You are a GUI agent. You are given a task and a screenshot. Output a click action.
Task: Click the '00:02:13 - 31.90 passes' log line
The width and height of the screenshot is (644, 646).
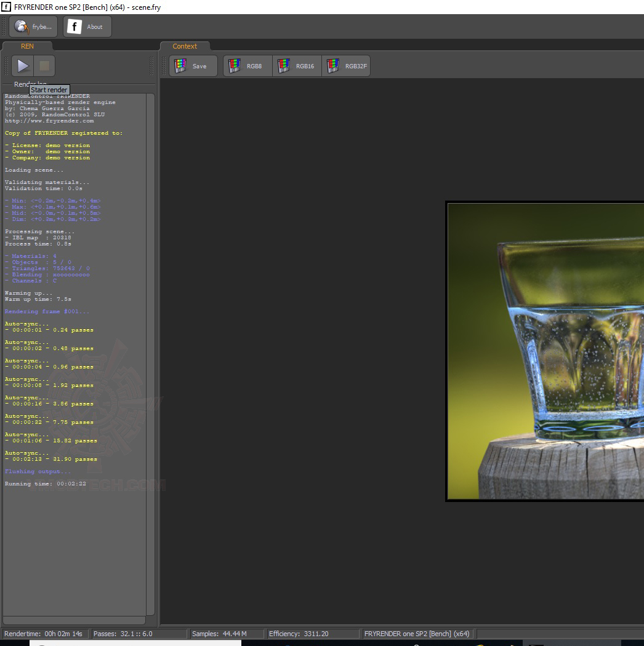[x=51, y=459]
